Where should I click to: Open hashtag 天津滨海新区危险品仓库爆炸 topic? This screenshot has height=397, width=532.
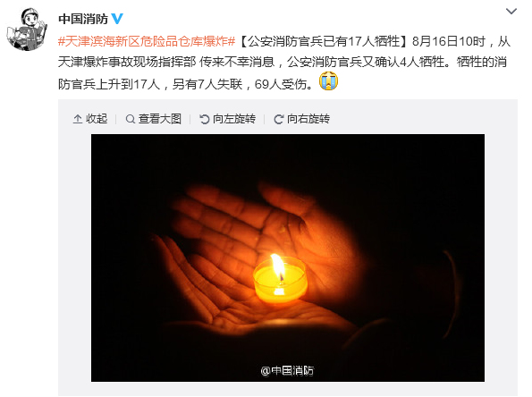pos(147,41)
